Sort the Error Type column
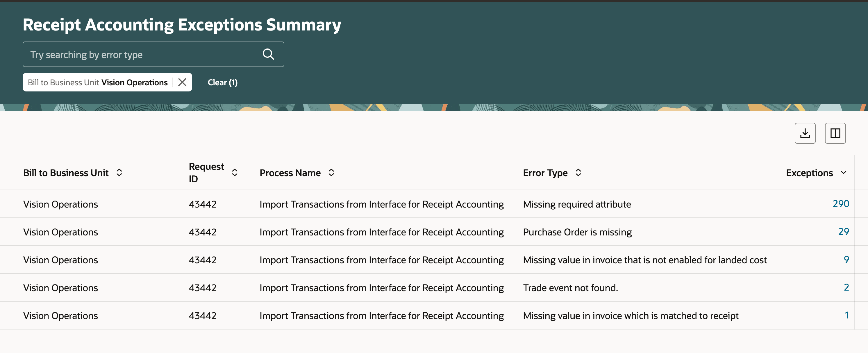Viewport: 868px width, 353px height. click(578, 173)
